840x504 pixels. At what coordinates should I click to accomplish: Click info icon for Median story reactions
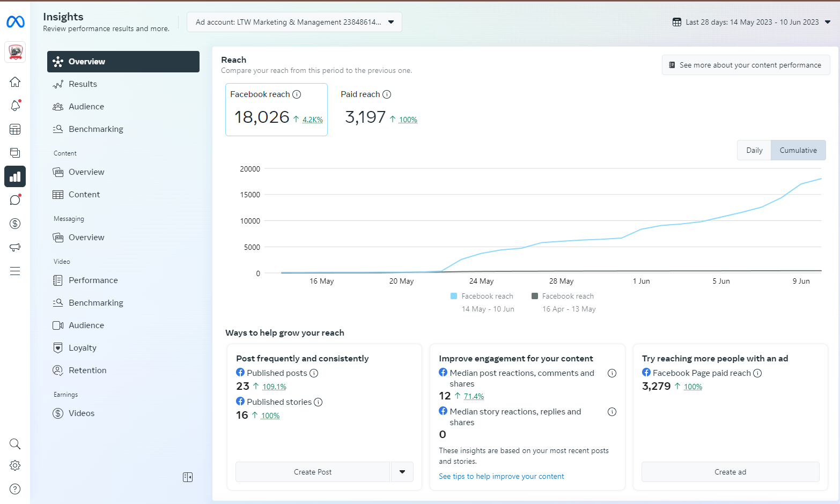[612, 412]
